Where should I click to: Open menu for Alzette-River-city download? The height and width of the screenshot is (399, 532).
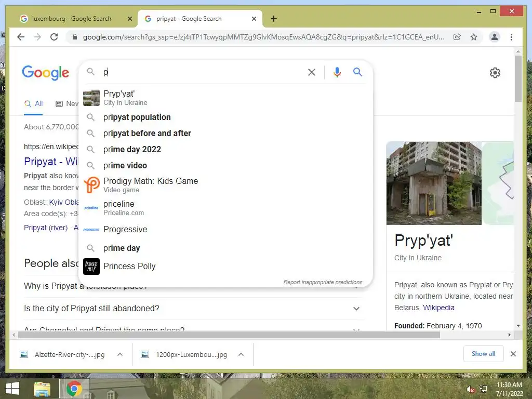click(x=120, y=354)
